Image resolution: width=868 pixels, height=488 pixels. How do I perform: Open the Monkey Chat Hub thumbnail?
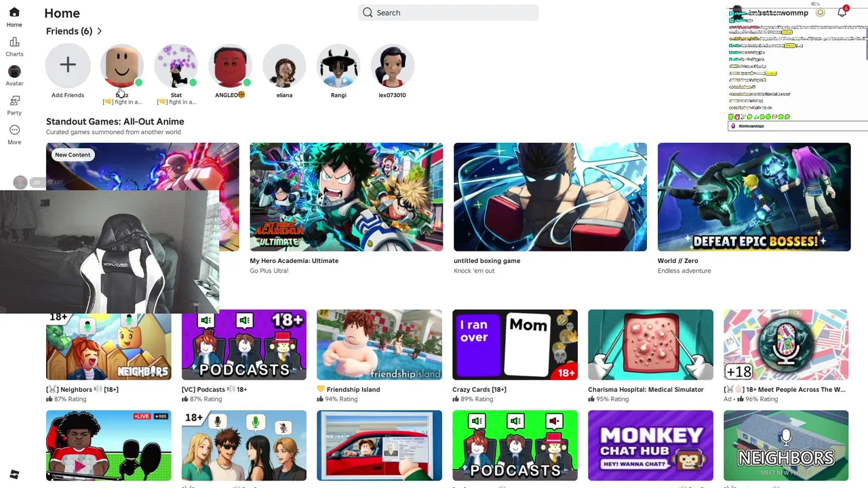click(650, 445)
